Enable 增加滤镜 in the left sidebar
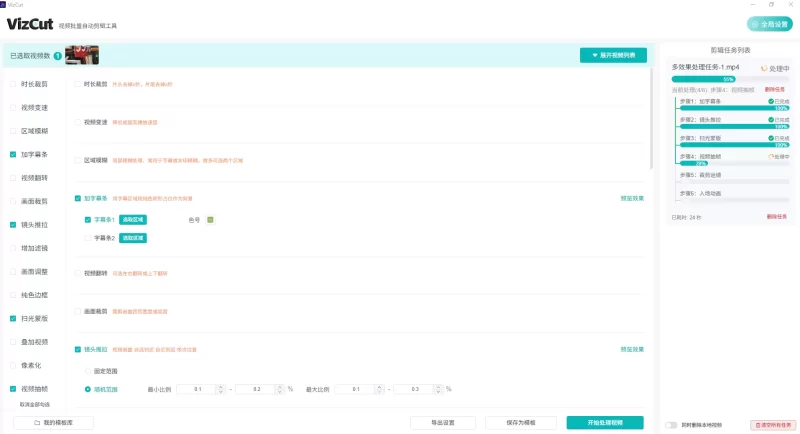This screenshot has height=434, width=800. coord(13,248)
